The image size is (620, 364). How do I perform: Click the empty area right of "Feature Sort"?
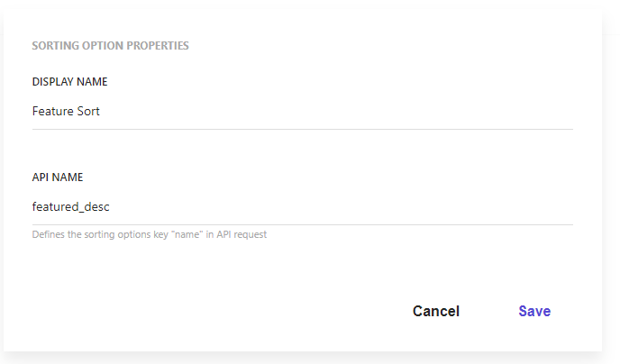[360, 112]
